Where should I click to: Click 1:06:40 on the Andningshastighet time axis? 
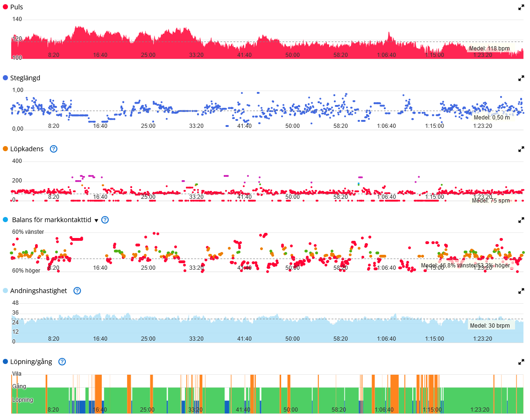(x=386, y=339)
